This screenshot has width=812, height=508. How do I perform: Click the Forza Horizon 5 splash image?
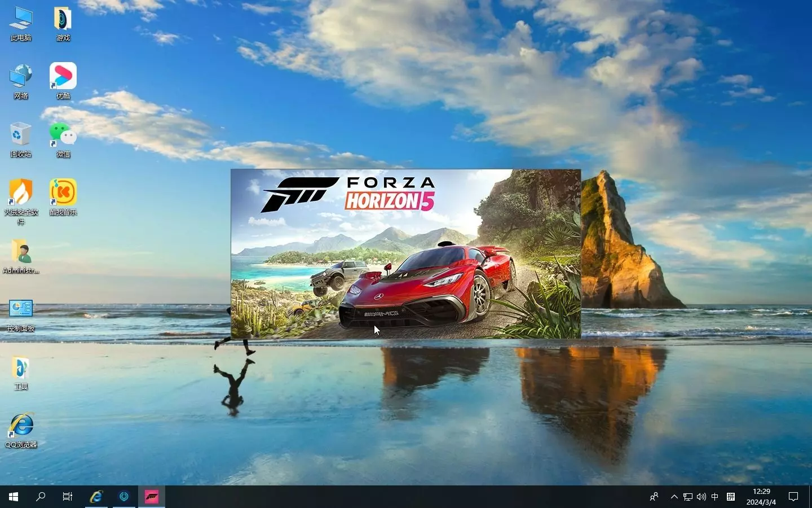point(405,254)
